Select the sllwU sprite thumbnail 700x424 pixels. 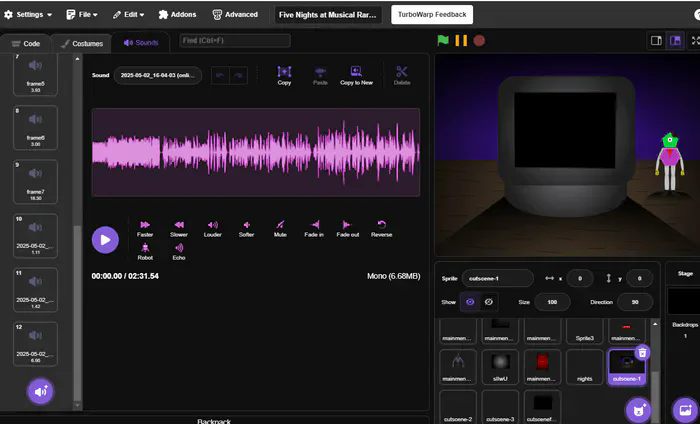(x=500, y=367)
